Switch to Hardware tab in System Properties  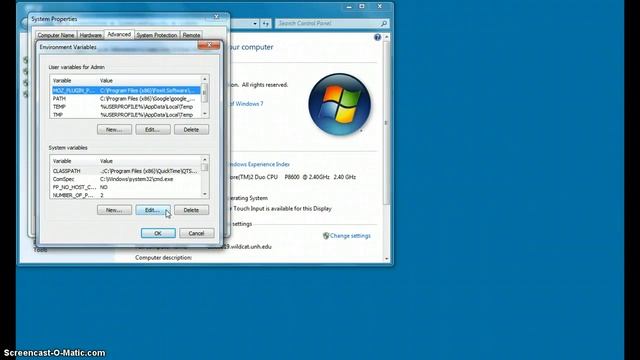click(90, 36)
